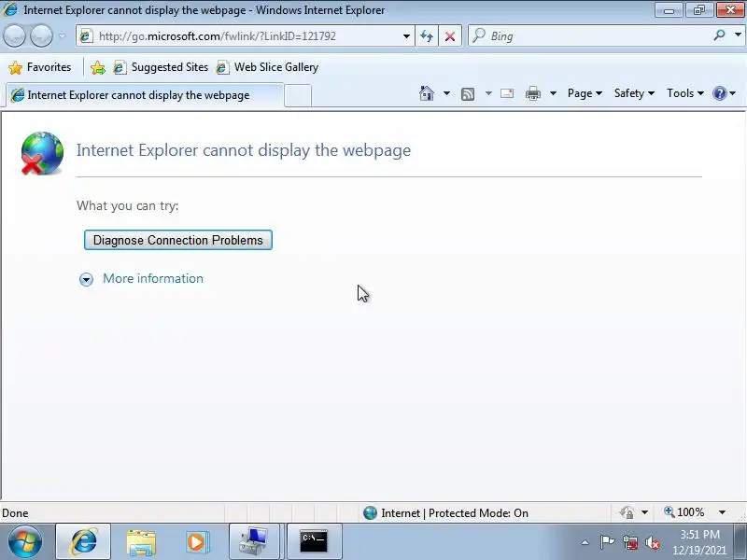Click the Forward navigation button
This screenshot has height=560, width=747.
(41, 36)
